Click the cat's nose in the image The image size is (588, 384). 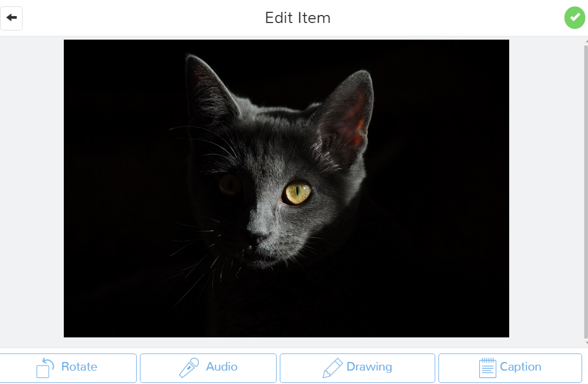258,236
